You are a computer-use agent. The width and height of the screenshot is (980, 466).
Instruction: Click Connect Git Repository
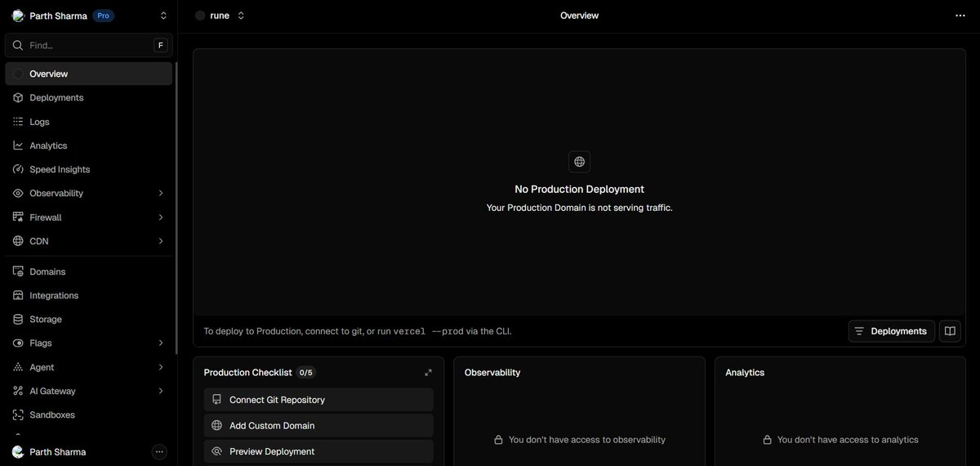pyautogui.click(x=318, y=400)
